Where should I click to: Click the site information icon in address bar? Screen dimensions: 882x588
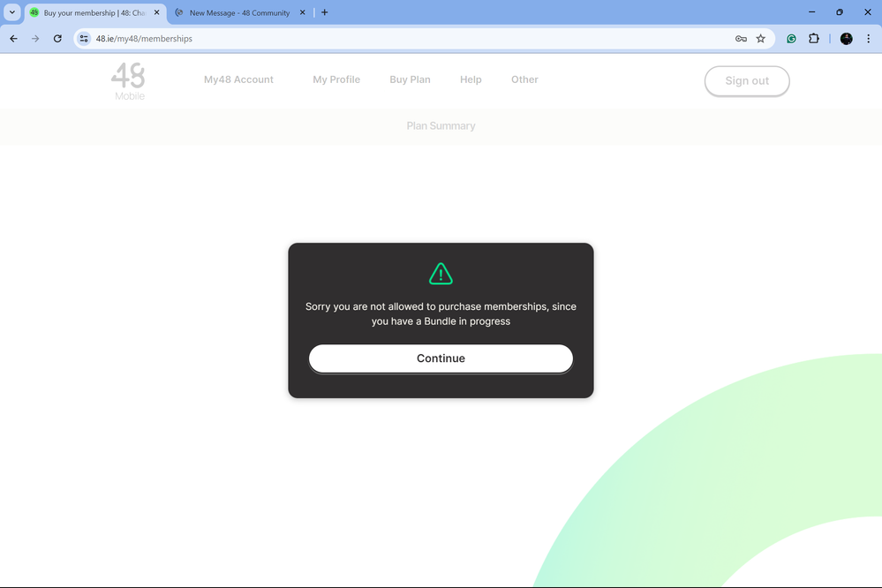pyautogui.click(x=83, y=39)
